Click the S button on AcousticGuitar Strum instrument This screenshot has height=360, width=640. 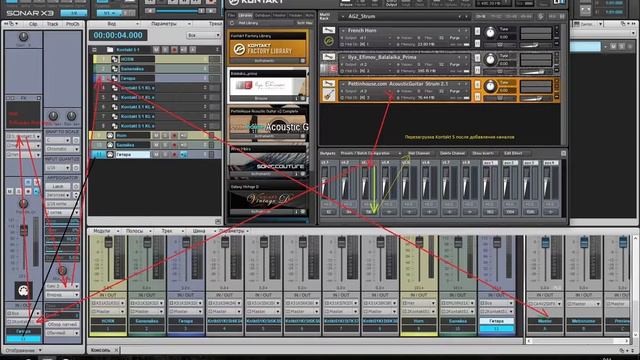(477, 85)
